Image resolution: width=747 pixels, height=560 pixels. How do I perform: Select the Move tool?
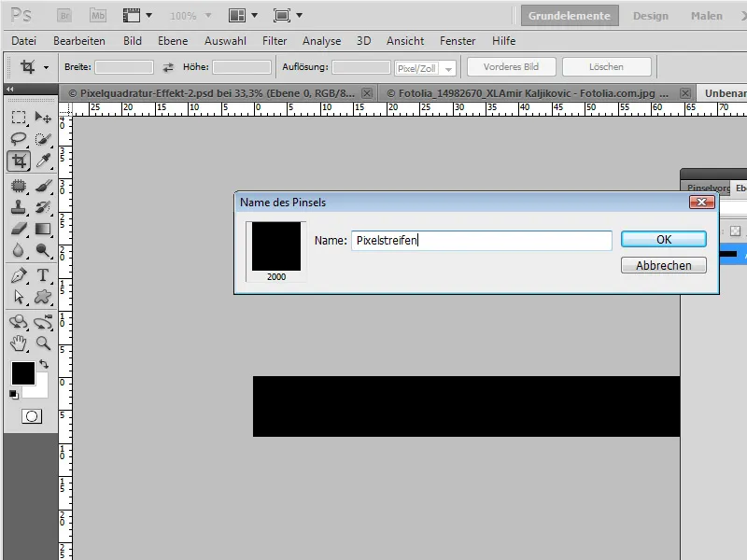pos(43,118)
